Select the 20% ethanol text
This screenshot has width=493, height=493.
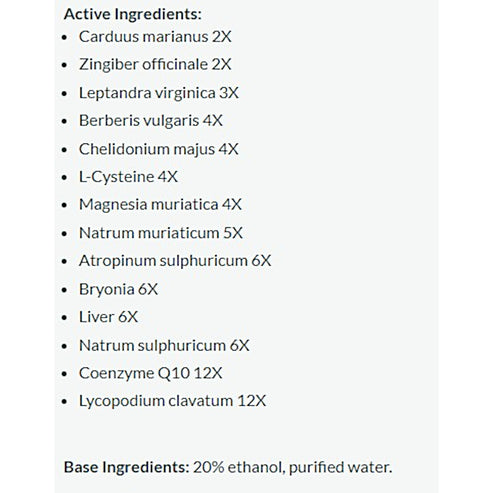pyautogui.click(x=238, y=467)
